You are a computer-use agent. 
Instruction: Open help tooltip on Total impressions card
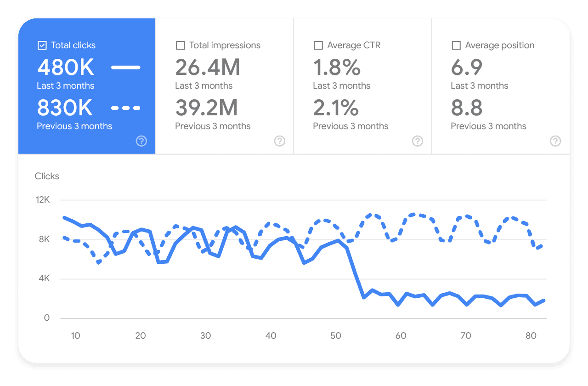pos(279,141)
